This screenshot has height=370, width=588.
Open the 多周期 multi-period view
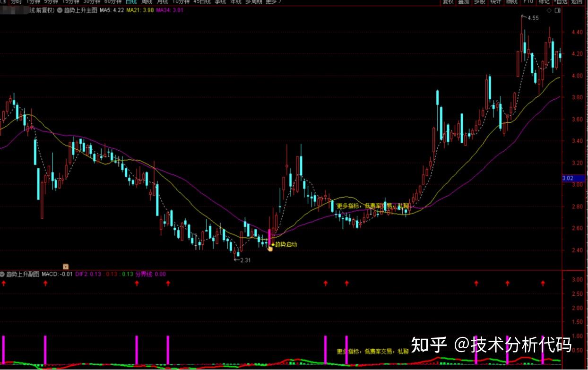pos(253,2)
